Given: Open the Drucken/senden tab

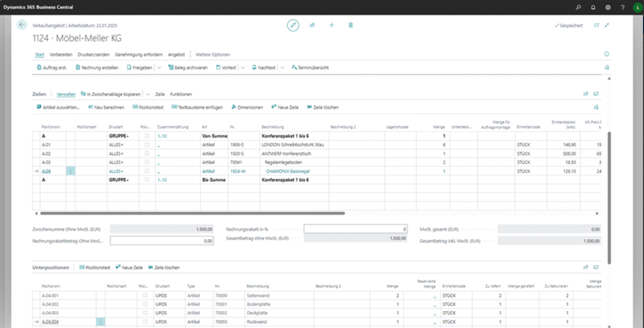Looking at the screenshot, I should click(93, 54).
